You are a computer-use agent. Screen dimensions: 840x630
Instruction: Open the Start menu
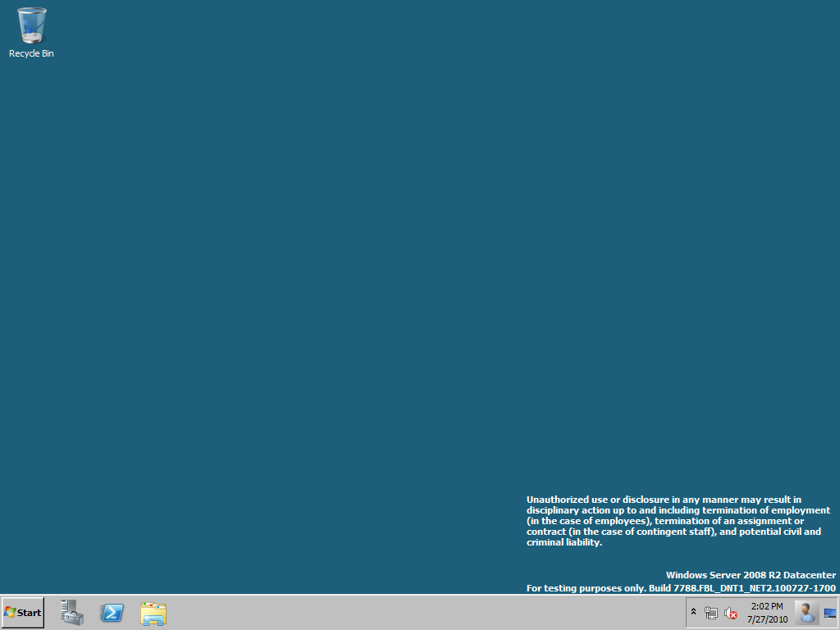tap(23, 612)
